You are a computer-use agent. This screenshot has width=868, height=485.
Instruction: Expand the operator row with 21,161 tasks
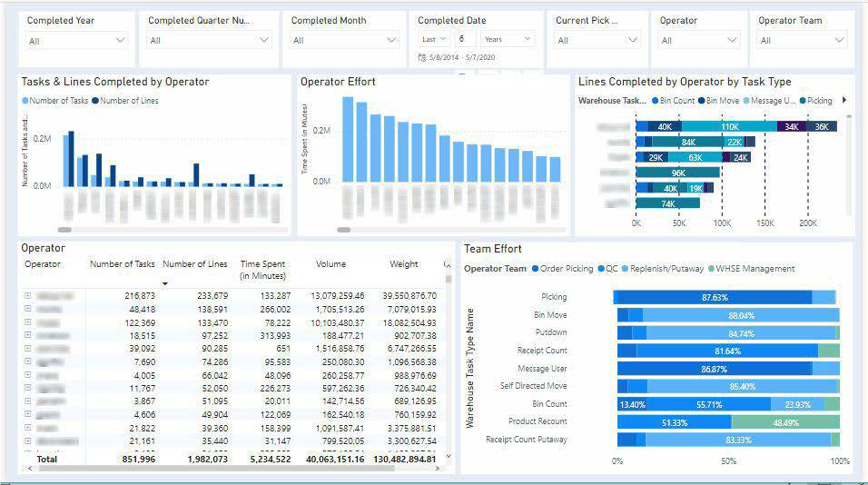(27, 440)
